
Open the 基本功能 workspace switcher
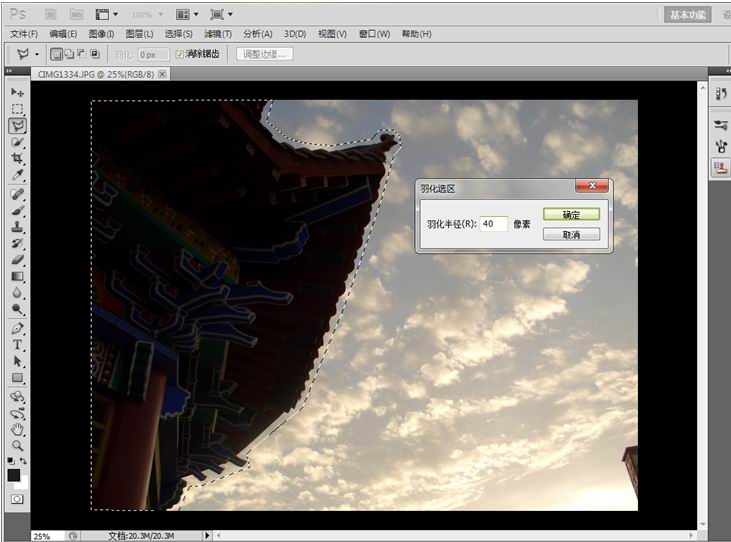coord(688,15)
